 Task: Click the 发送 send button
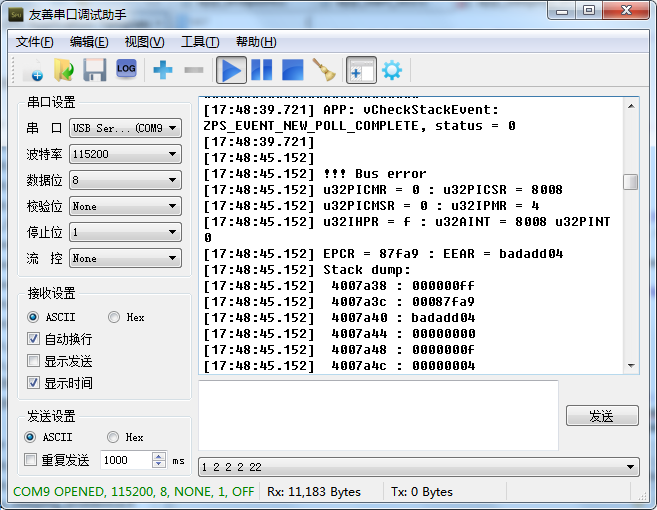[x=602, y=416]
